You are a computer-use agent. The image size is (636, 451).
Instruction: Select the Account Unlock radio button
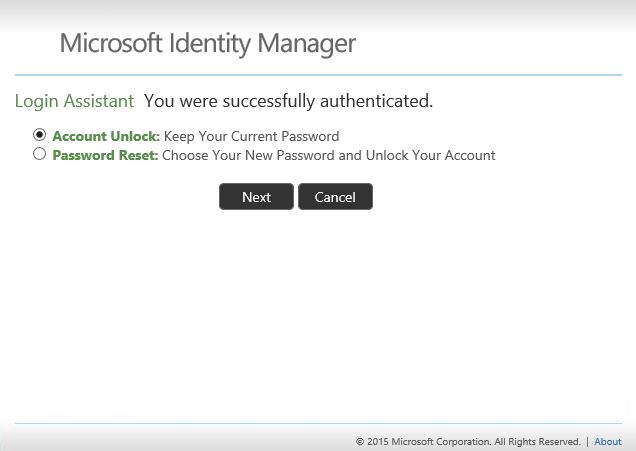point(40,135)
